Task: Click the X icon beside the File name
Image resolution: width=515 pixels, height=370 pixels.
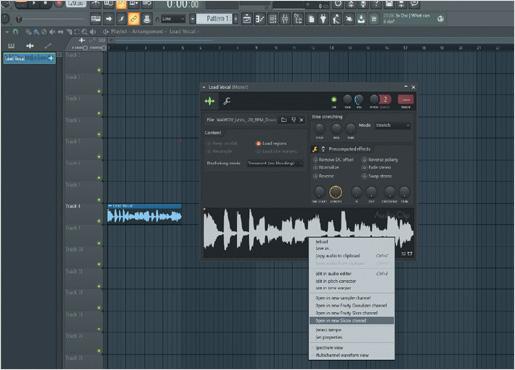Action: tap(301, 120)
